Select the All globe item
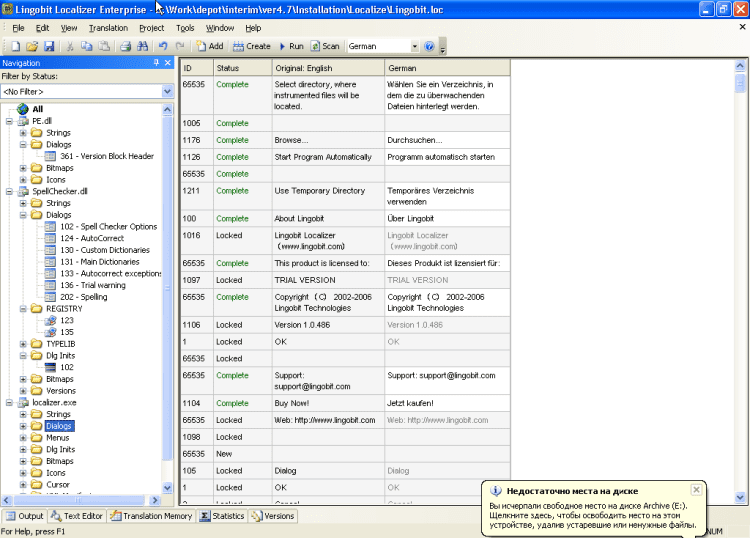This screenshot has height=538, width=750. tap(31, 109)
